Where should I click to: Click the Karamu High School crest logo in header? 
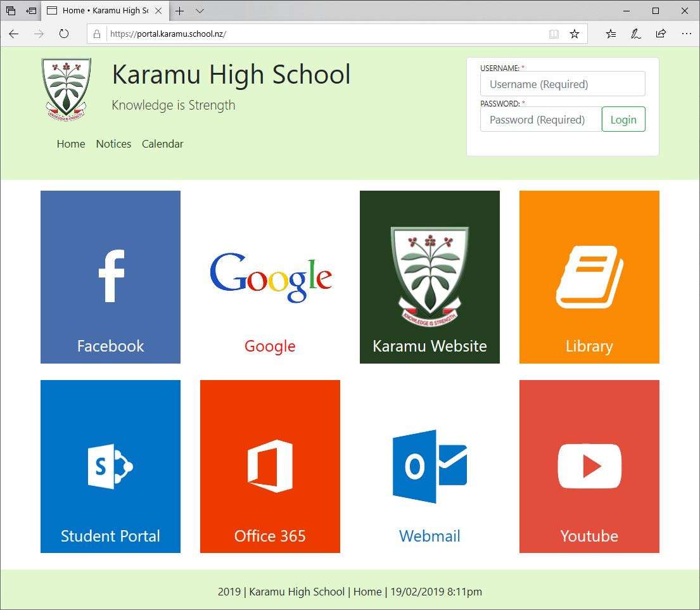66,89
